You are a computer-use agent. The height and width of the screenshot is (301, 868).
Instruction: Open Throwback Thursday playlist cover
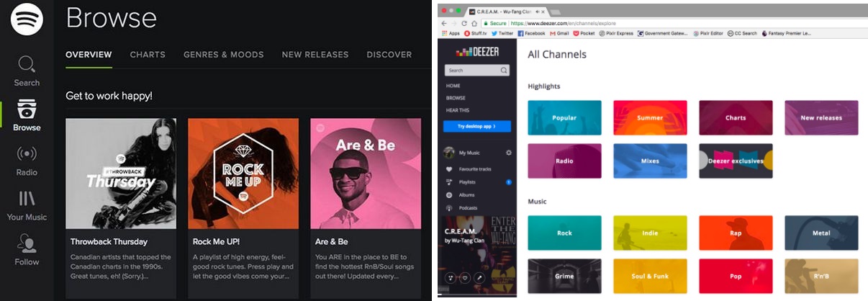121,174
